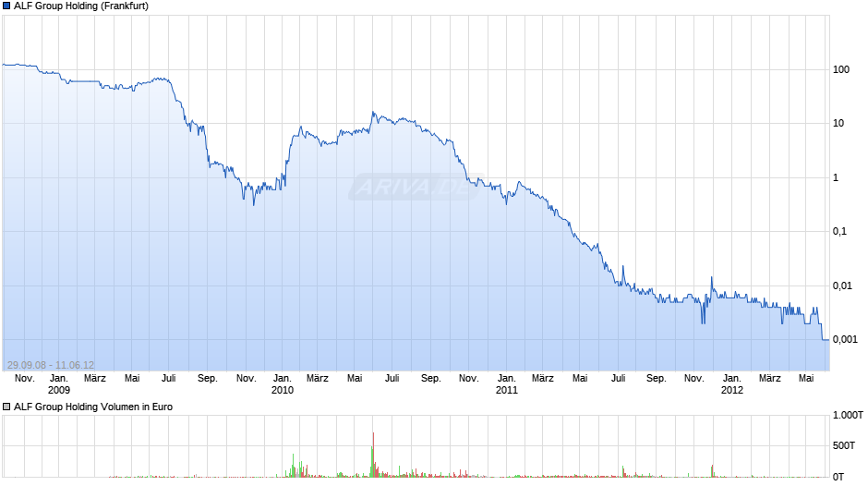Click the chart title 'ALF Group Holding (Frankfurt)'
The width and height of the screenshot is (868, 486).
coord(81,6)
